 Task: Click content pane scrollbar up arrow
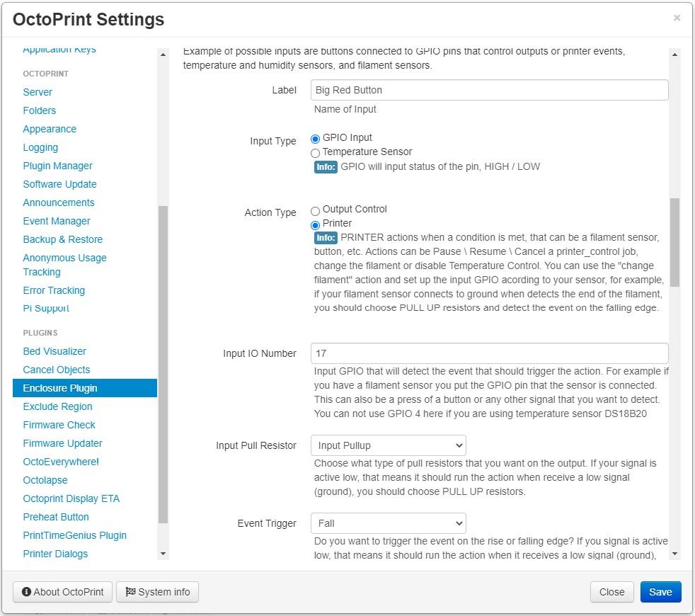tap(674, 55)
